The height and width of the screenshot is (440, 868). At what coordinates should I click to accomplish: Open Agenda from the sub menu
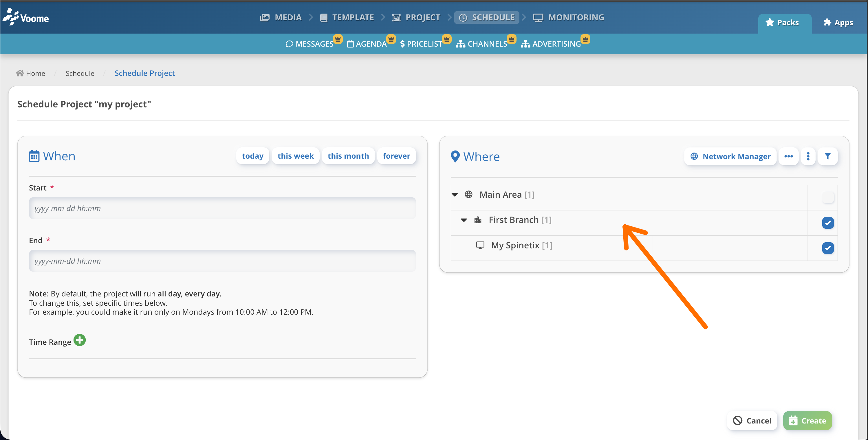click(x=367, y=44)
